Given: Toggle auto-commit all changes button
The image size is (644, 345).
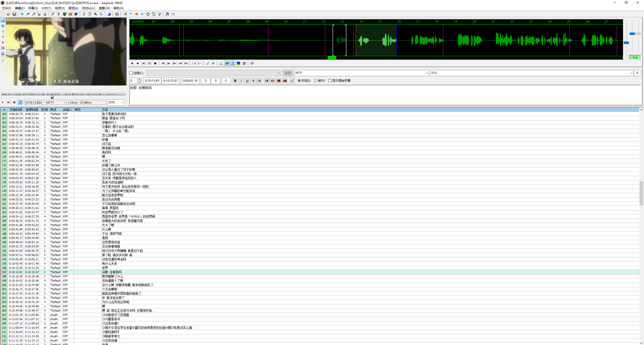Looking at the screenshot, I should (x=221, y=63).
